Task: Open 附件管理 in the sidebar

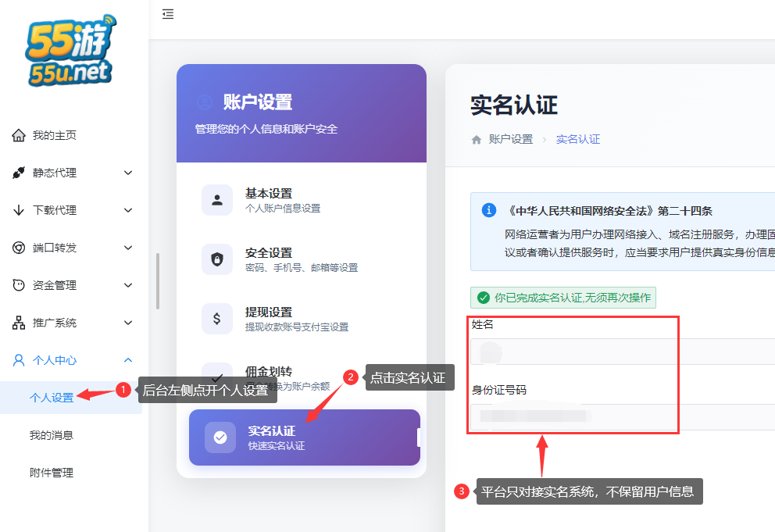Action: tap(52, 472)
